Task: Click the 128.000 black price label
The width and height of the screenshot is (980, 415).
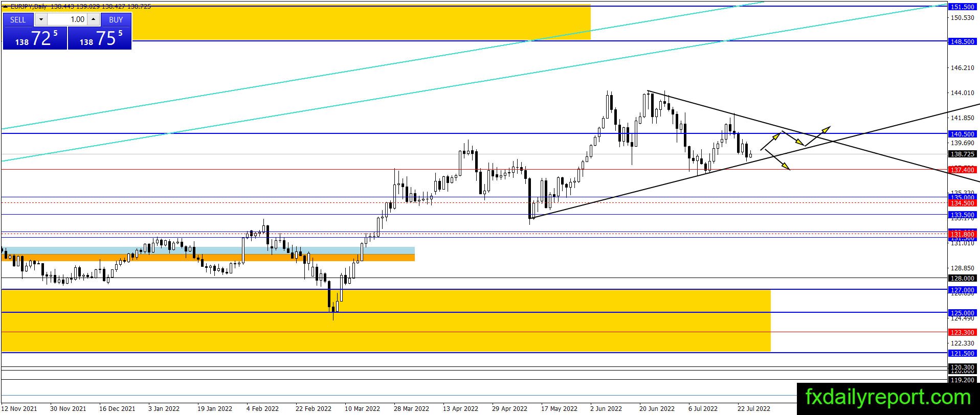Action: (963, 278)
